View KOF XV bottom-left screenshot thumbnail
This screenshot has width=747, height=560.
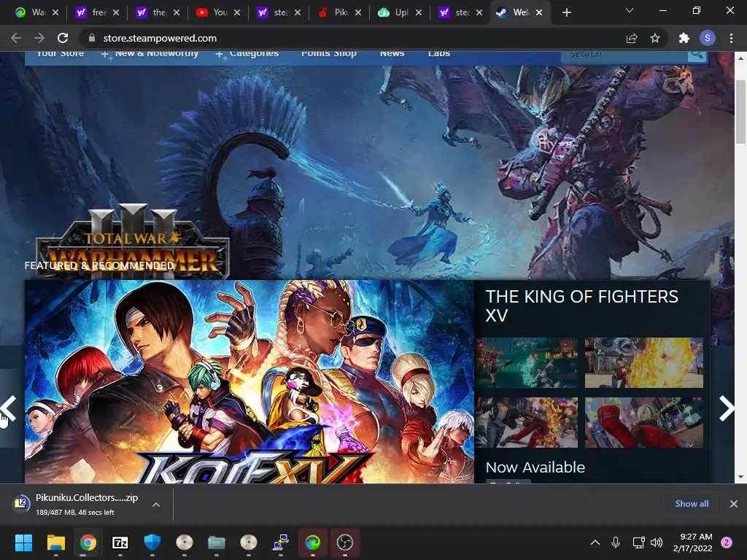click(x=527, y=422)
